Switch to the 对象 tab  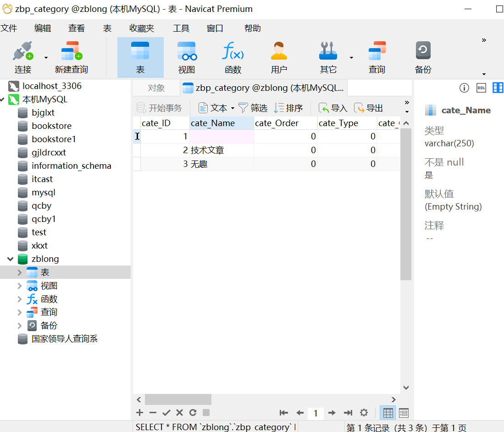tap(156, 88)
